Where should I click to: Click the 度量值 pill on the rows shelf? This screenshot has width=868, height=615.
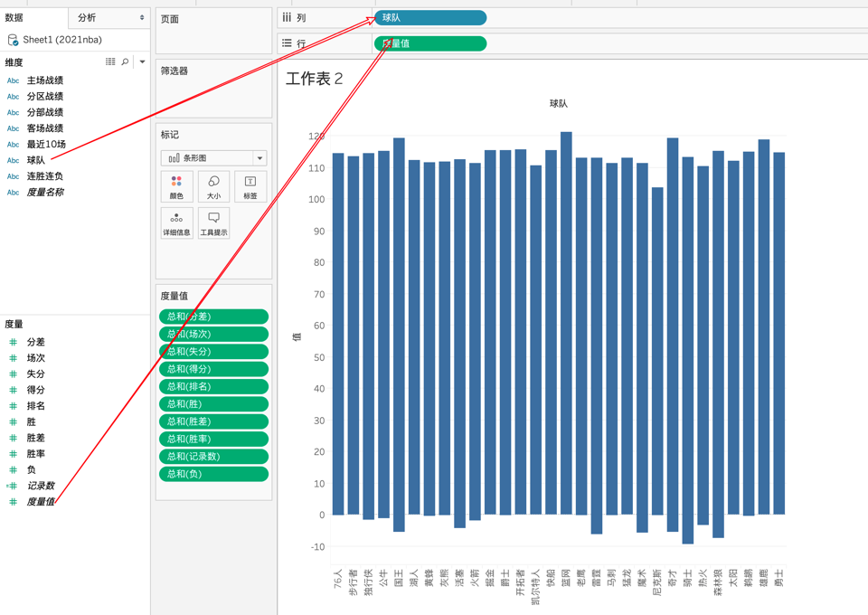430,43
